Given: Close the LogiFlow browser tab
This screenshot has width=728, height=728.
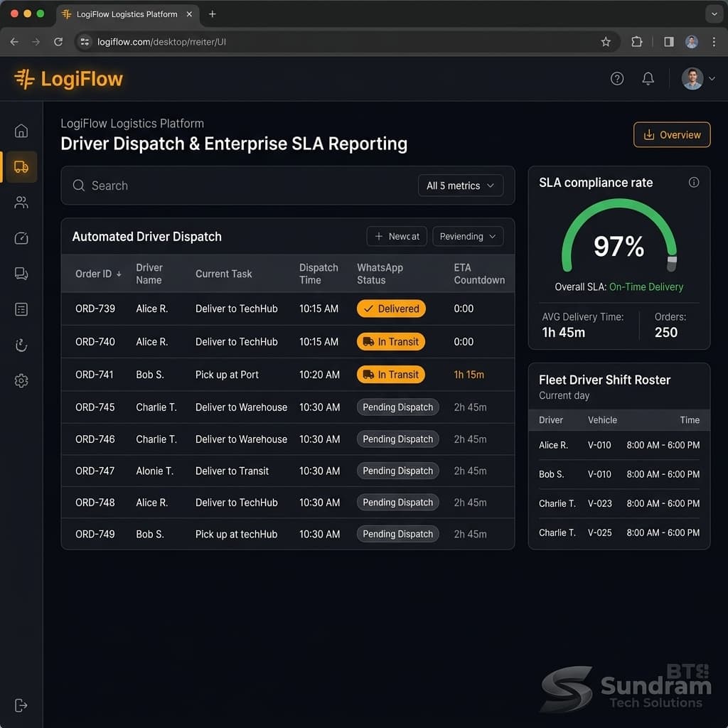Looking at the screenshot, I should point(189,14).
